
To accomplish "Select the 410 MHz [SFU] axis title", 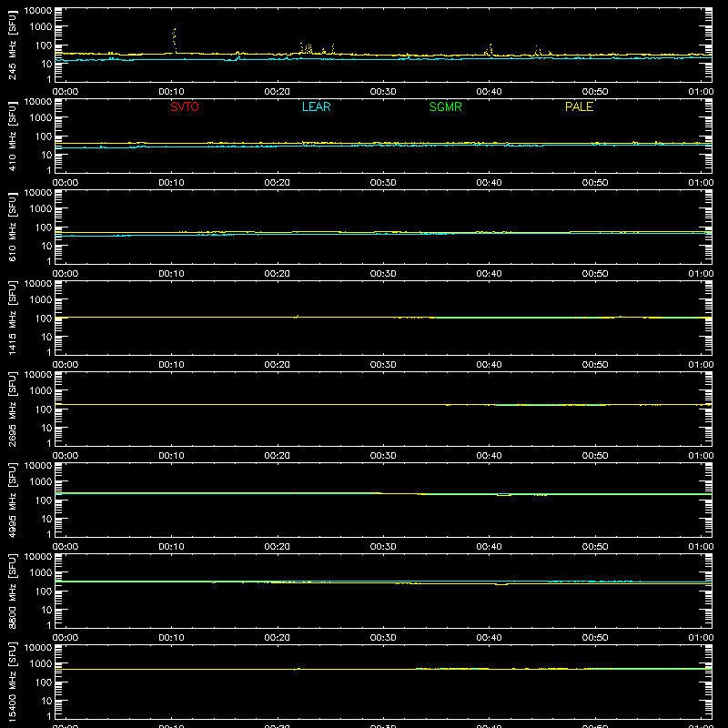I will click(x=12, y=136).
